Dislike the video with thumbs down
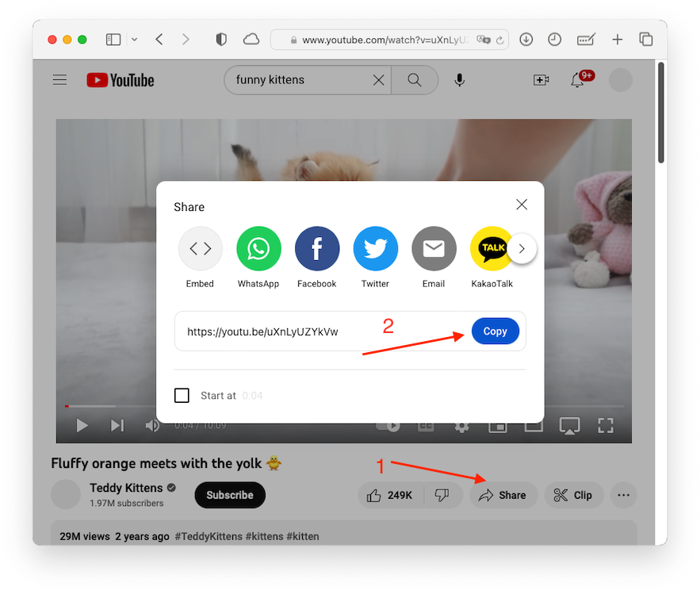 pyautogui.click(x=442, y=495)
